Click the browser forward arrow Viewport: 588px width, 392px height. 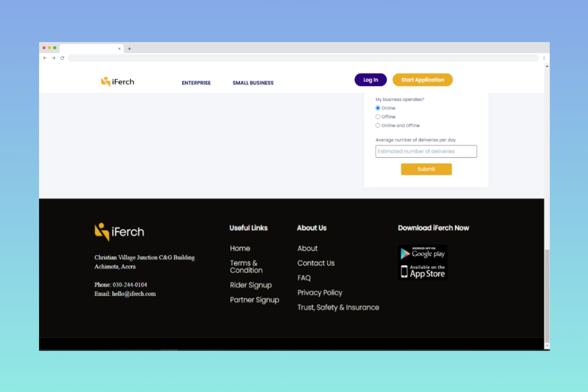(54, 58)
